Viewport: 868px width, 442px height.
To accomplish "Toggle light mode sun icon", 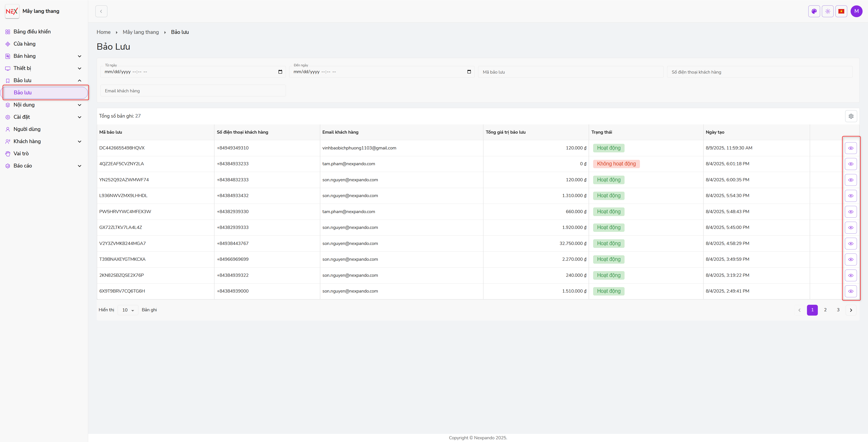I will (828, 11).
